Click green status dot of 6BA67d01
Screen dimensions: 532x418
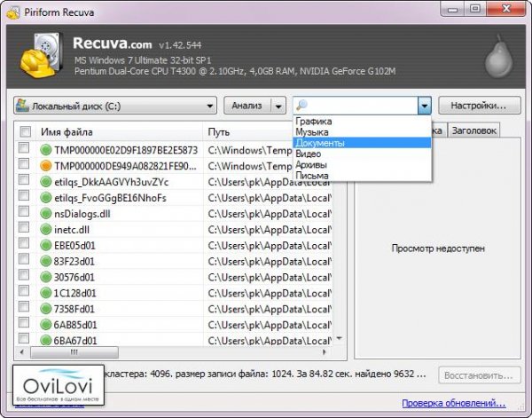[46, 340]
